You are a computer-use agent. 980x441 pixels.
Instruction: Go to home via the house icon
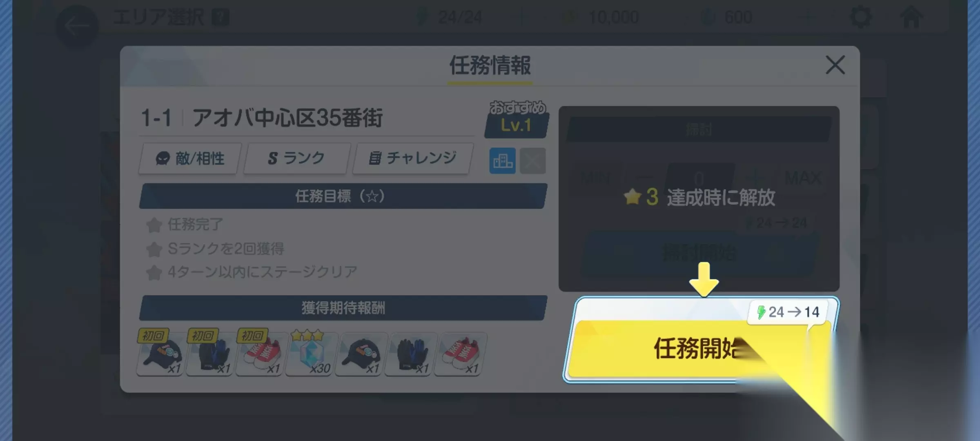tap(911, 17)
